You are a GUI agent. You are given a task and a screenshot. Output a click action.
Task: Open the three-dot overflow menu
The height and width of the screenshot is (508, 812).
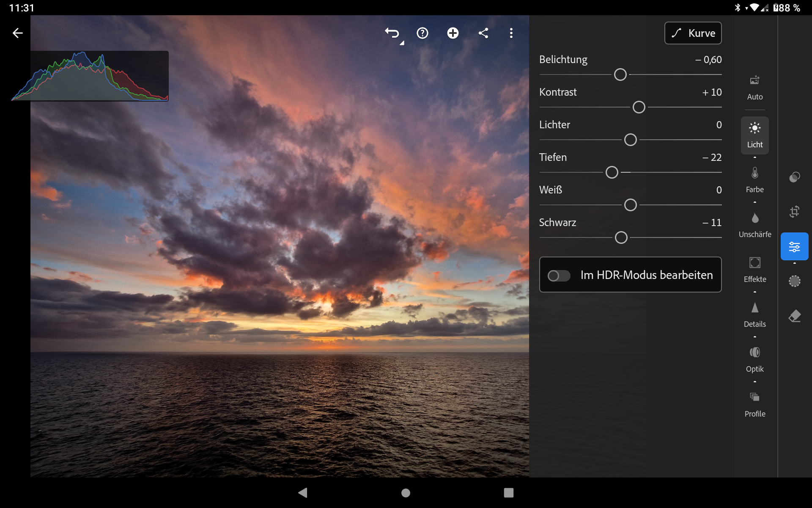(x=511, y=33)
